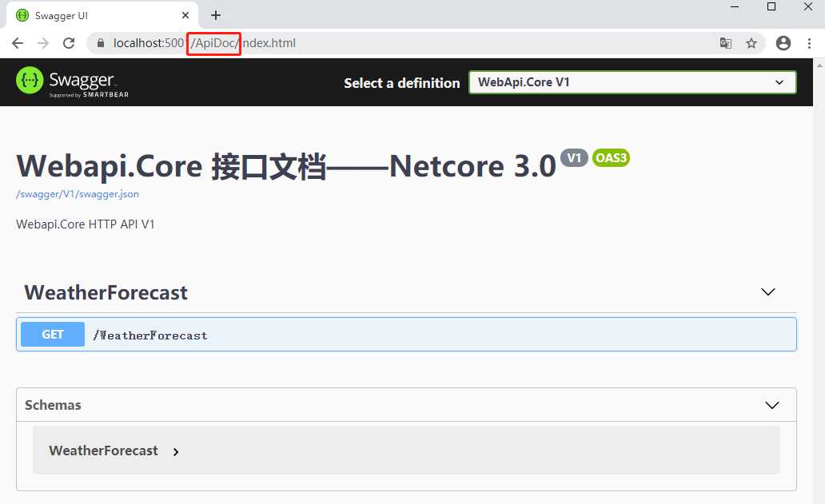Screen dimensions: 825x504
Task: Open the WebApi.Core V1 definition dropdown
Action: click(632, 82)
